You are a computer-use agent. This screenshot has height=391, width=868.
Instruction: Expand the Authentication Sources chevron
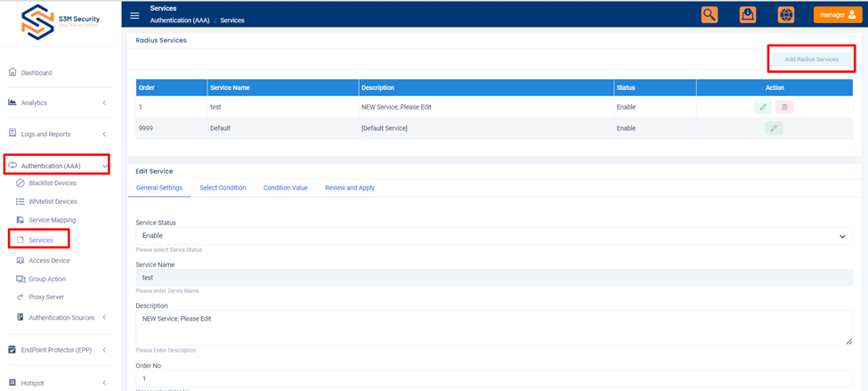pyautogui.click(x=104, y=318)
